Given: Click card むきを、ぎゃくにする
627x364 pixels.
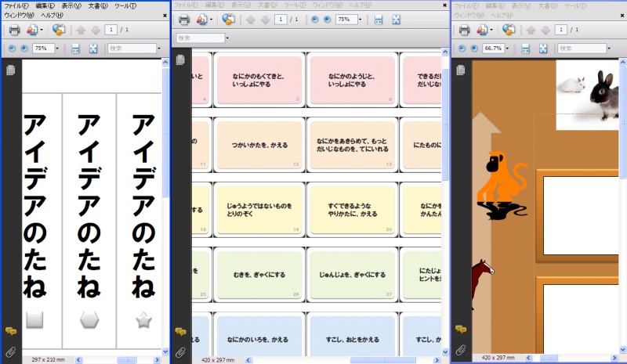Looking at the screenshot, I should coord(259,275).
